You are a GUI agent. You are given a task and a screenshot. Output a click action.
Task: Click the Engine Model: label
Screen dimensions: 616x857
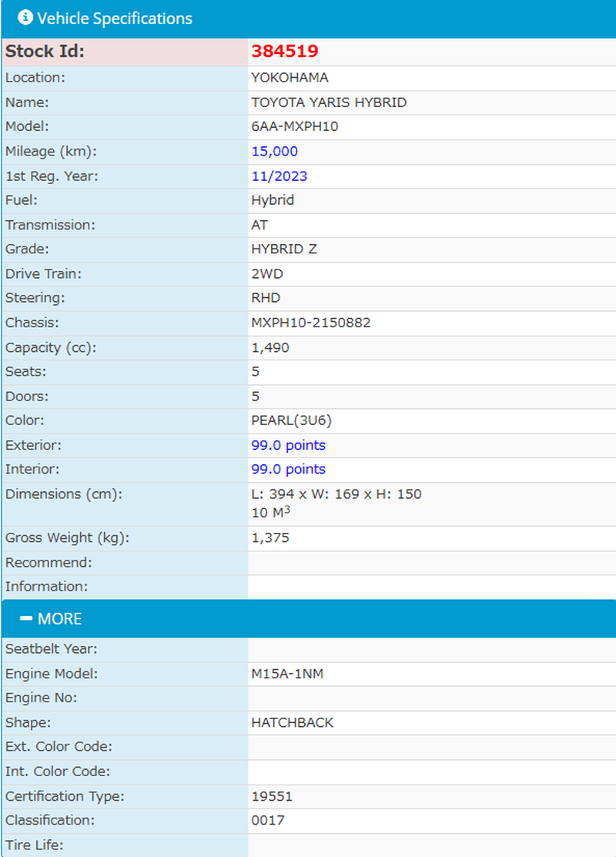pos(52,674)
